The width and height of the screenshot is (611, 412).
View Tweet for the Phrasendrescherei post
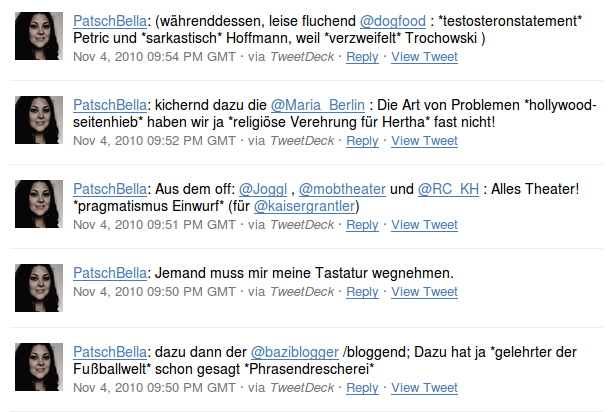[424, 388]
